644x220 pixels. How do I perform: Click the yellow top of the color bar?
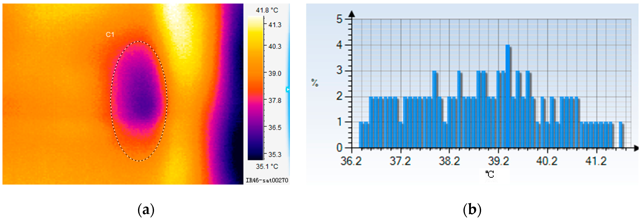point(255,24)
